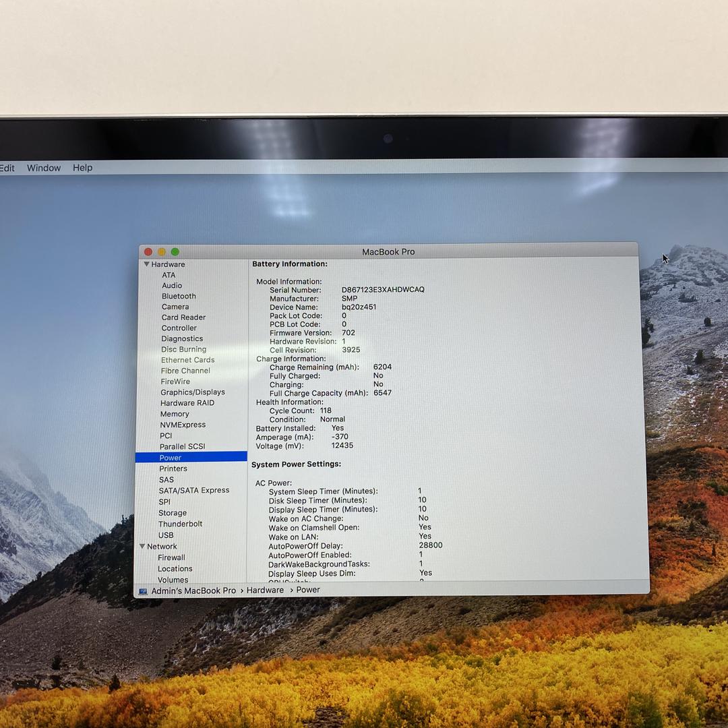Select Locations in the sidebar
Viewport: 728px width, 728px height.
click(x=175, y=569)
